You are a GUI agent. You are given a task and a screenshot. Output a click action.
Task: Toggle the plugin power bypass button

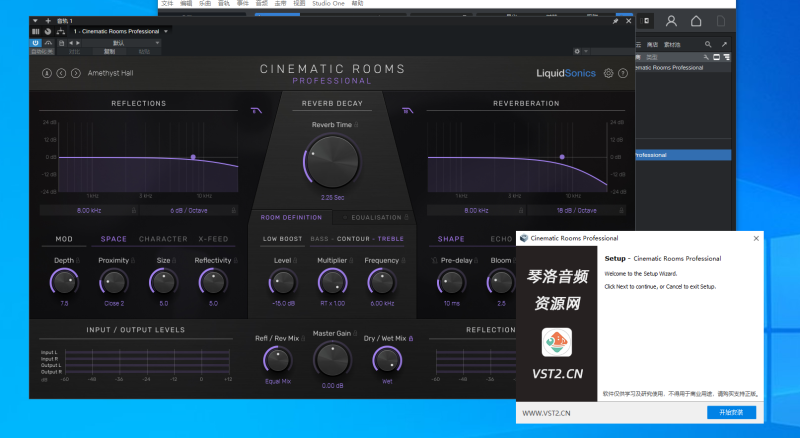point(35,43)
